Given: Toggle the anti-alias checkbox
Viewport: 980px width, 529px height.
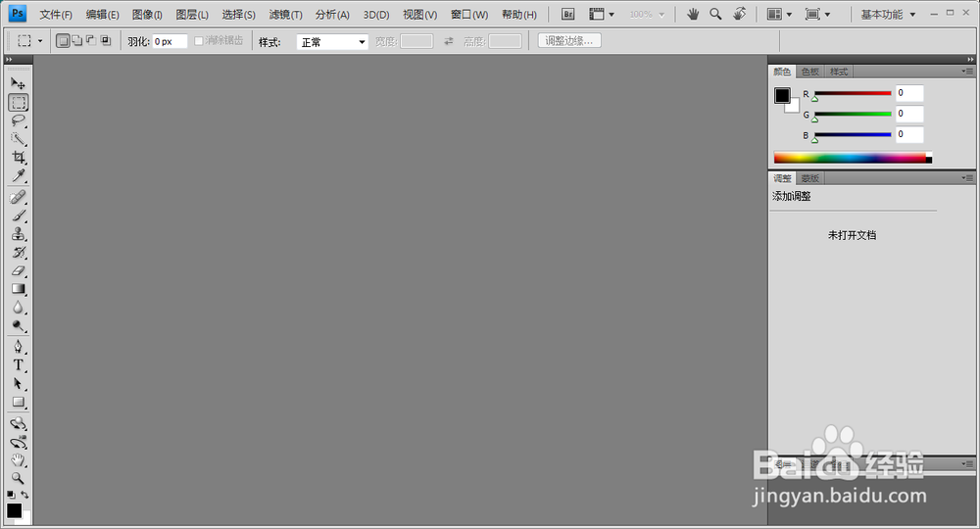Looking at the screenshot, I should pyautogui.click(x=199, y=41).
